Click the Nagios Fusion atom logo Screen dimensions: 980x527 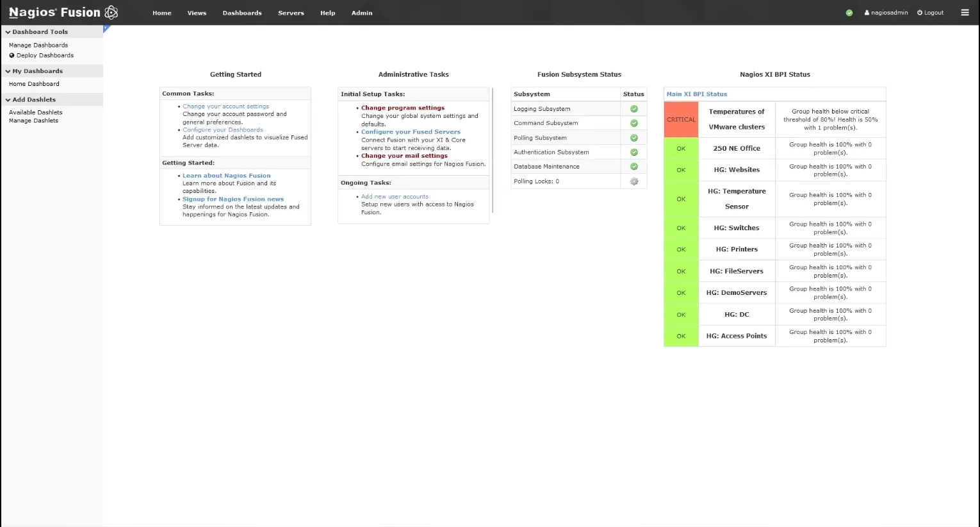click(111, 12)
